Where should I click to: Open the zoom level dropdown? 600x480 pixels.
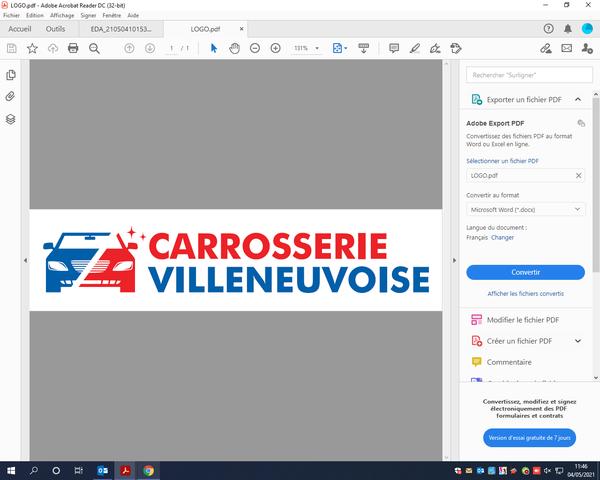pos(317,48)
